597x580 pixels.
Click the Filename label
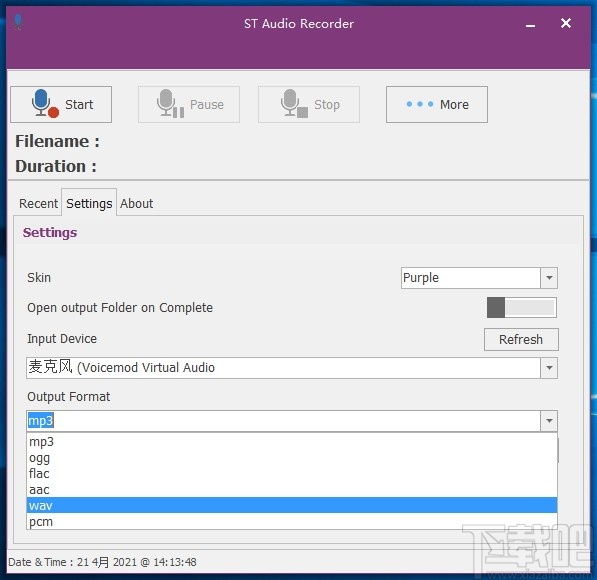coord(57,141)
